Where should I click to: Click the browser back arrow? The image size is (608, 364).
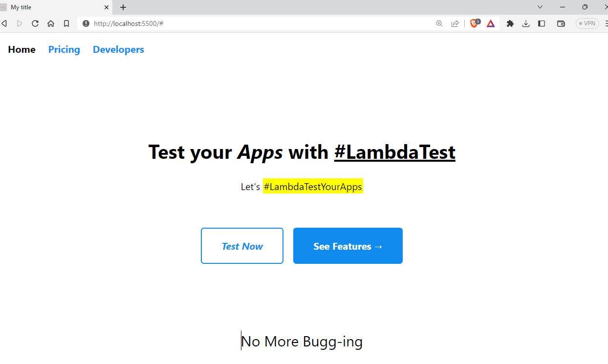[4, 23]
